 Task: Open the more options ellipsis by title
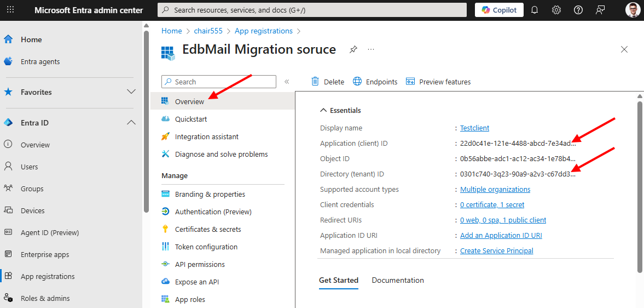[371, 49]
